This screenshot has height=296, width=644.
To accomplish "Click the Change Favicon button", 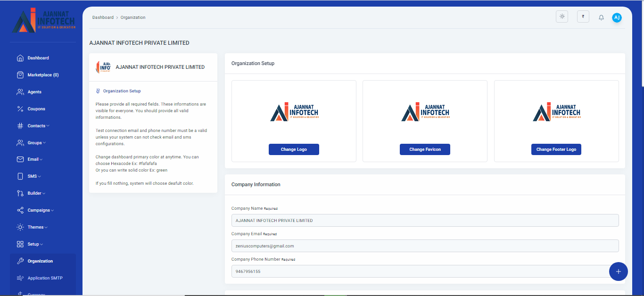I will point(425,149).
